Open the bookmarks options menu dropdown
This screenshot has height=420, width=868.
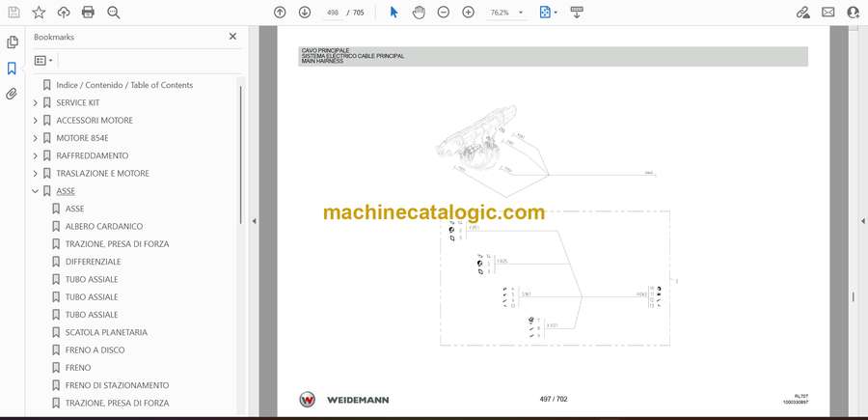43,61
